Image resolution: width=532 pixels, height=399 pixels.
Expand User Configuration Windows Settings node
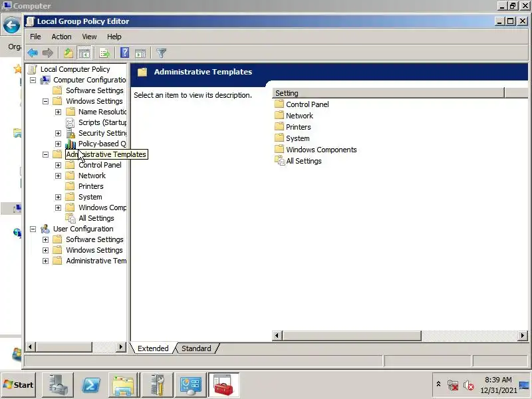pyautogui.click(x=45, y=251)
